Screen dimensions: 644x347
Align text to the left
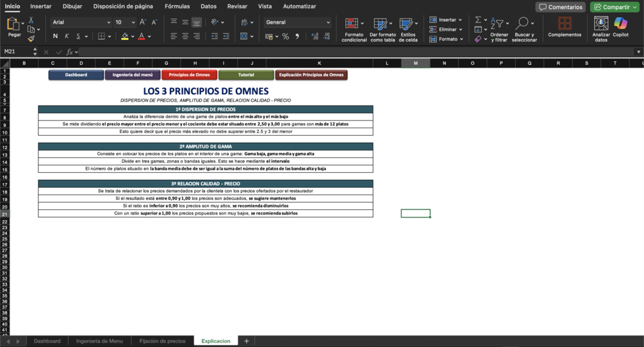[174, 36]
